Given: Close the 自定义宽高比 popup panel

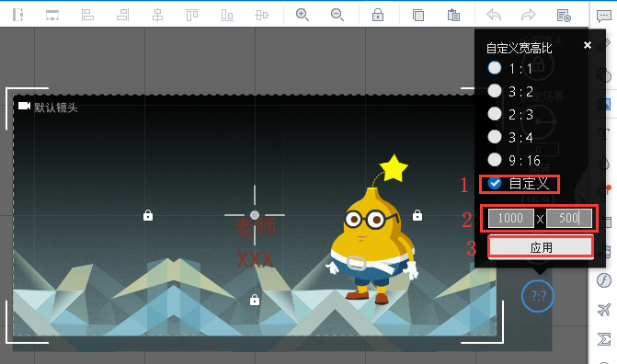Looking at the screenshot, I should tap(587, 45).
